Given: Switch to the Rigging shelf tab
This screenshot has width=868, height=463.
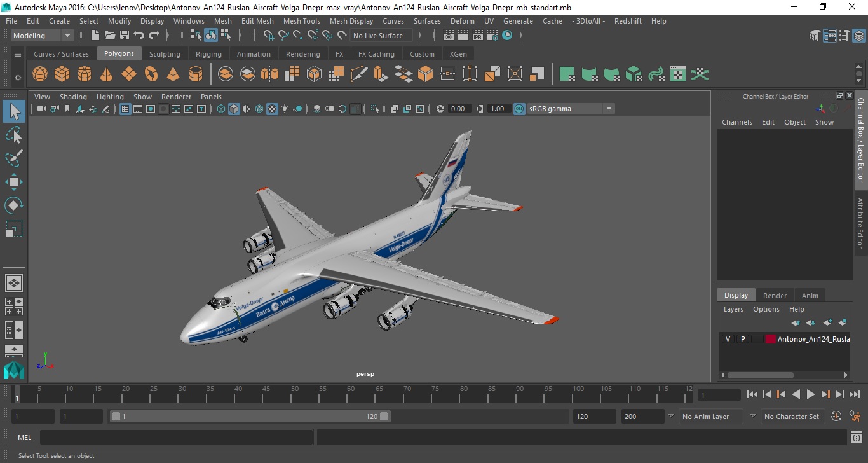Looking at the screenshot, I should (x=208, y=54).
